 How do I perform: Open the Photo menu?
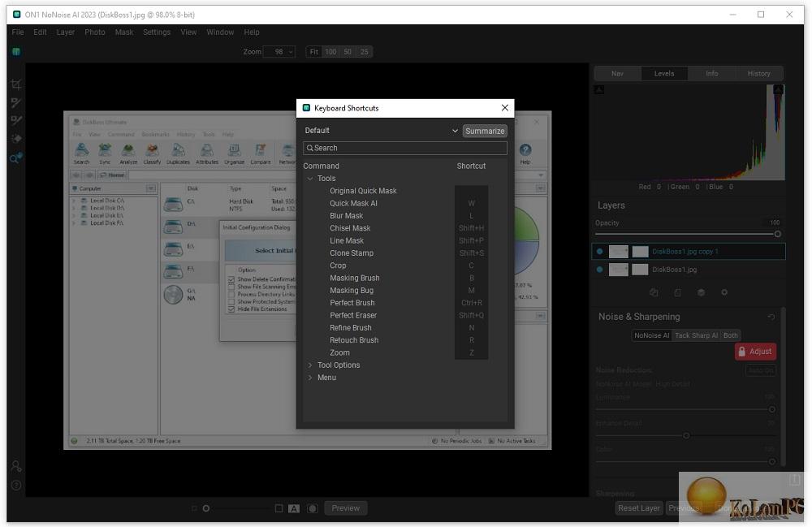click(95, 32)
